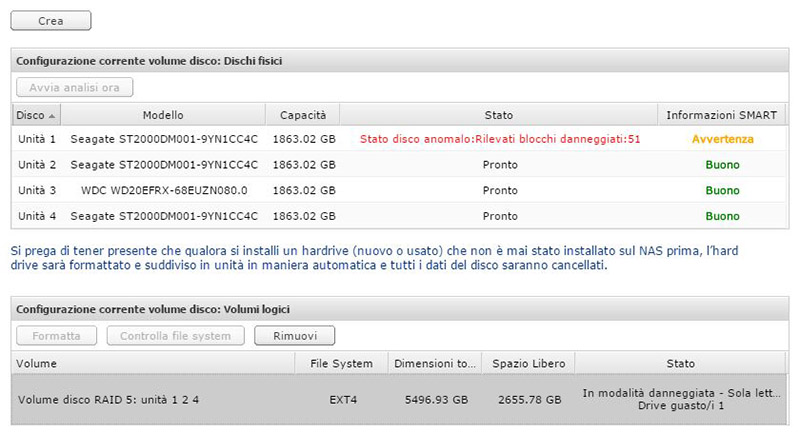This screenshot has height=433, width=800.
Task: Select the Unità 1 disk row
Action: (37, 139)
